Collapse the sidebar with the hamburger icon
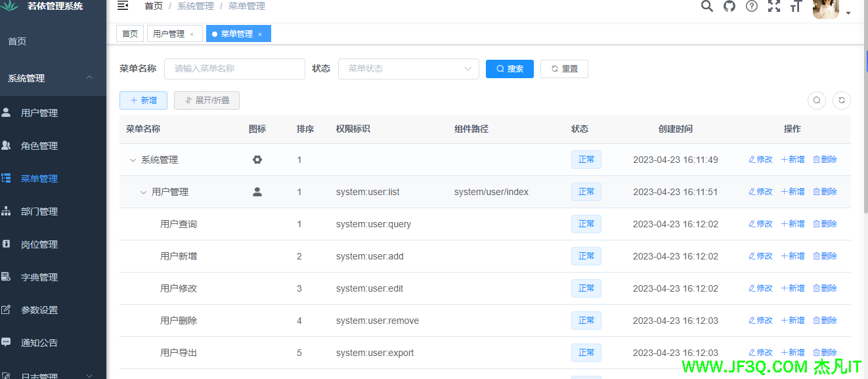The width and height of the screenshot is (868, 379). tap(123, 6)
